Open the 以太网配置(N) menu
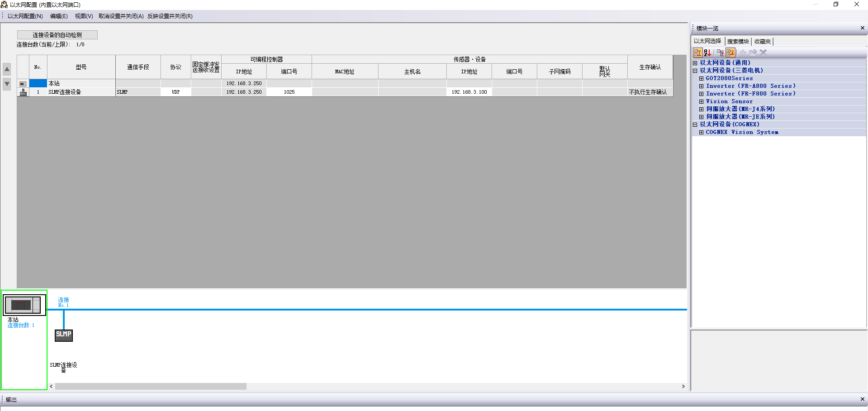Viewport: 868px width, 411px height. coord(25,16)
